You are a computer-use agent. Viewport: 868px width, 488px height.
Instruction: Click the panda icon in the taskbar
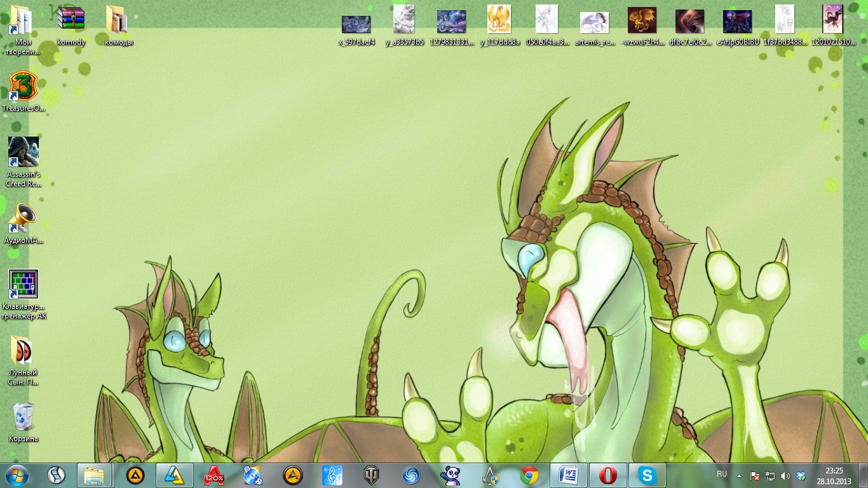click(451, 475)
